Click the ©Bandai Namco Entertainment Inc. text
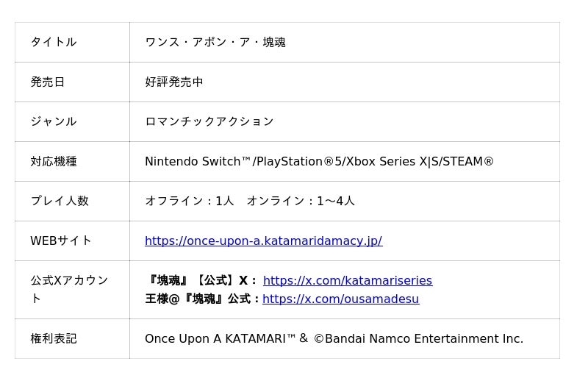This screenshot has height=381, width=588. (418, 339)
